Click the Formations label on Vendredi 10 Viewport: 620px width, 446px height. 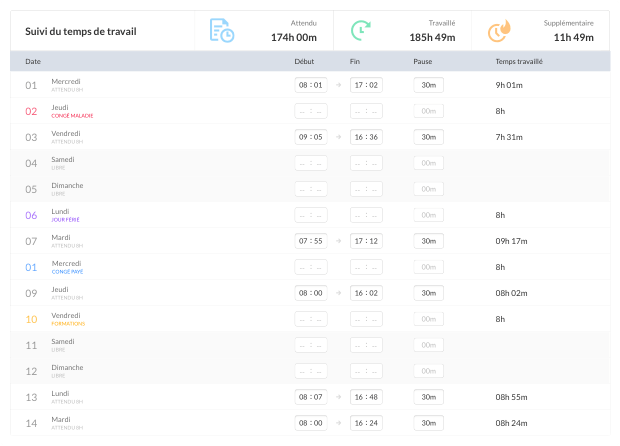click(68, 324)
